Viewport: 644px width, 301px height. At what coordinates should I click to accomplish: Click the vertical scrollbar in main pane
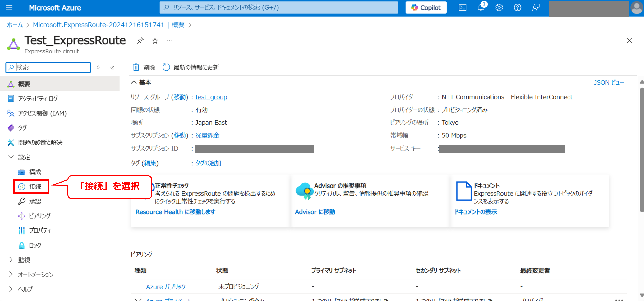(642, 150)
